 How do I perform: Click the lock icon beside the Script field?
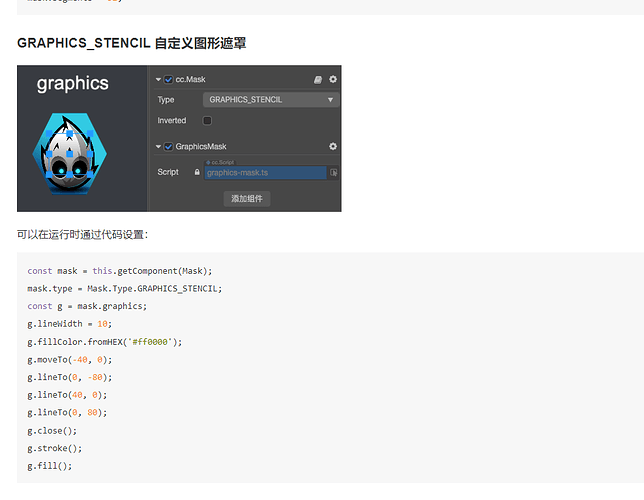coord(197,172)
